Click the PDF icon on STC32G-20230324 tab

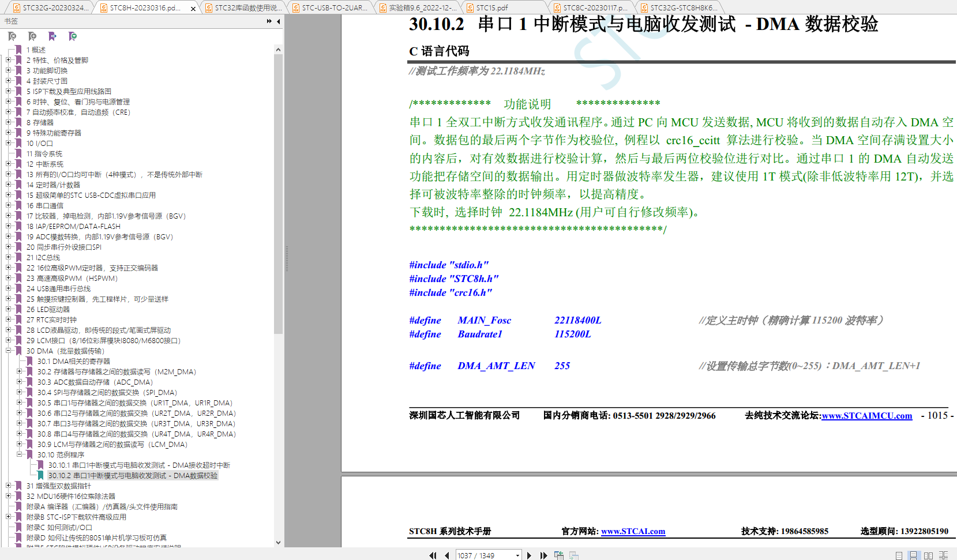coord(17,7)
